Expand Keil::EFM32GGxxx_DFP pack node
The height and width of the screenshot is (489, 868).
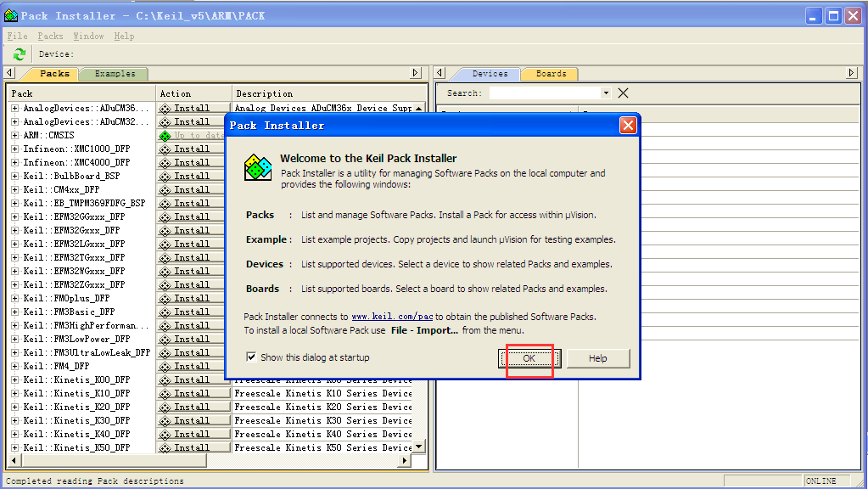pos(15,217)
